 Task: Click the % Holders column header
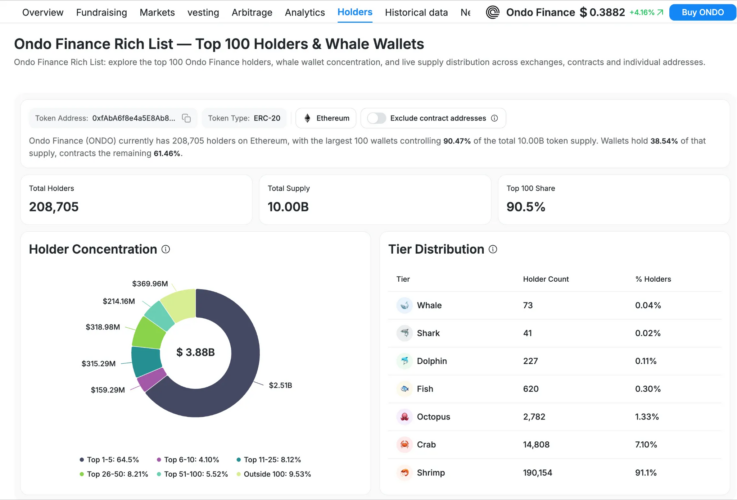coord(653,279)
